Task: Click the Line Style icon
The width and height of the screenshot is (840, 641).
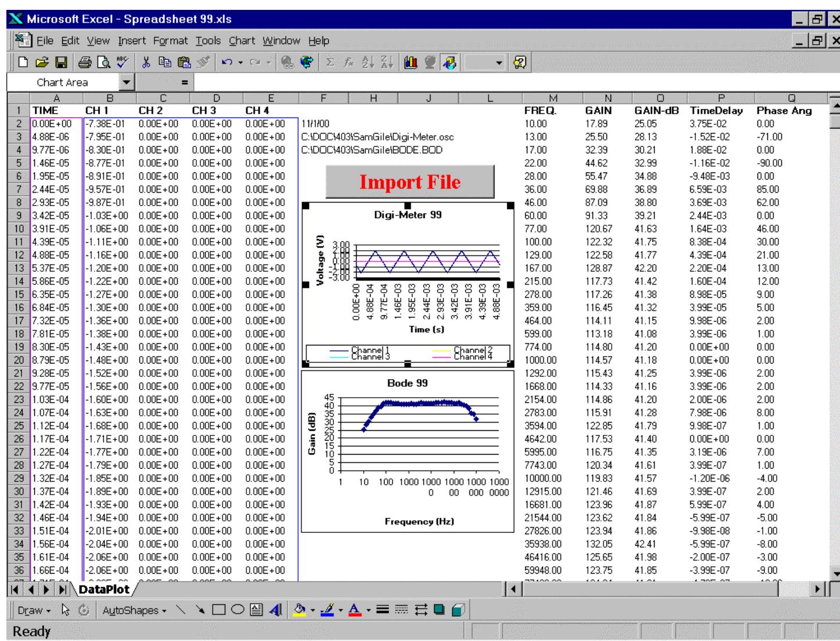Action: point(382,610)
